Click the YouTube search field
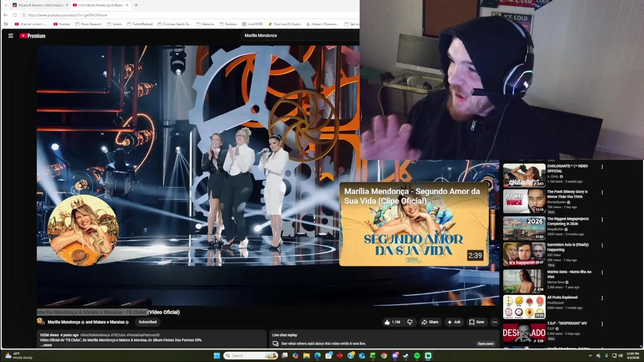This screenshot has width=644, height=362. (x=299, y=36)
